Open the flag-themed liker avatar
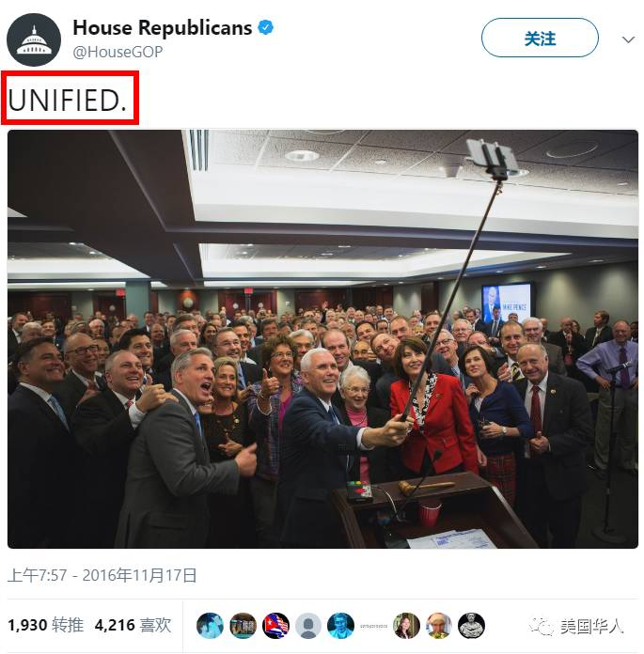 pyautogui.click(x=275, y=625)
